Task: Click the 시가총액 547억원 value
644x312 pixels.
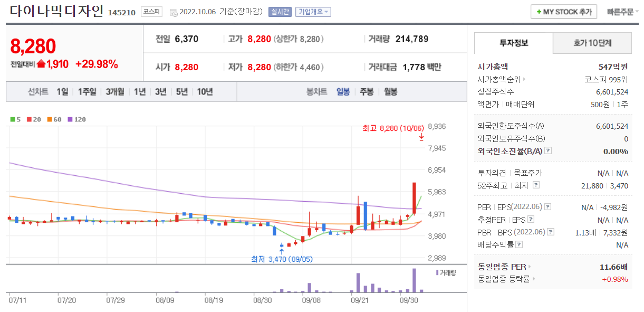Action: (614, 67)
